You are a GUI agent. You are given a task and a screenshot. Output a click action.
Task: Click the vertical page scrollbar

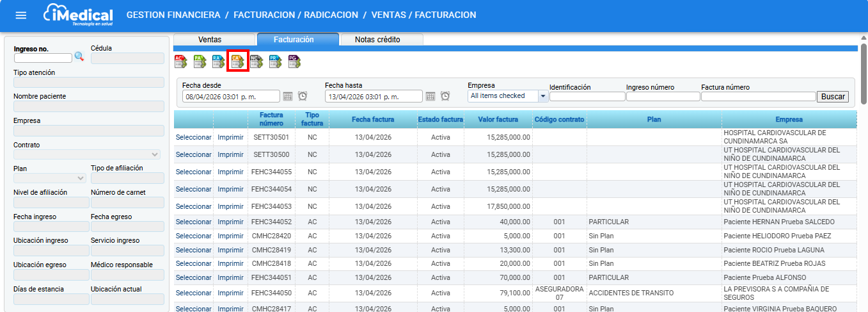(864, 77)
